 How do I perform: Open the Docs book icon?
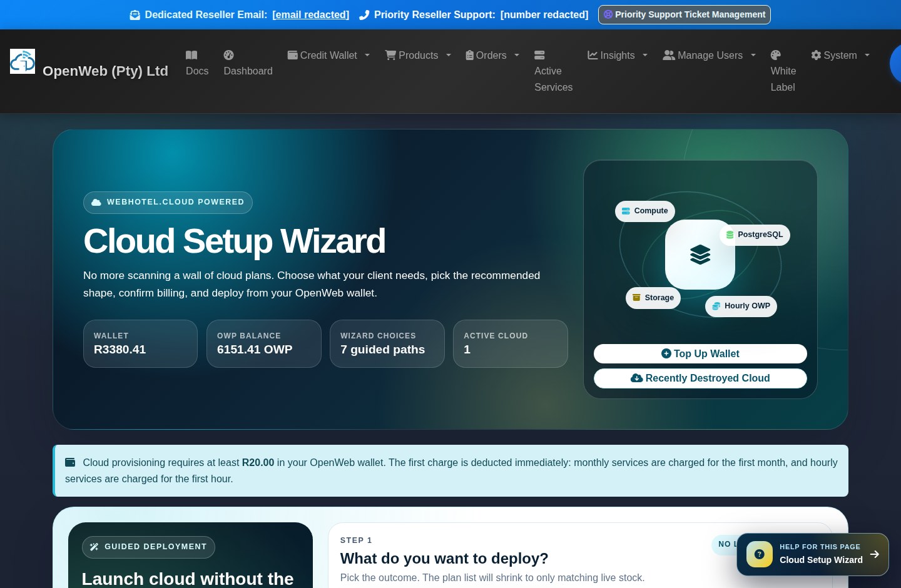[x=191, y=55]
